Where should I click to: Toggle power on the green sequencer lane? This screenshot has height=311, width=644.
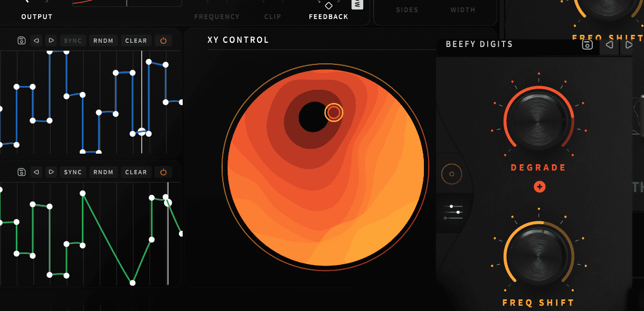[x=163, y=172]
